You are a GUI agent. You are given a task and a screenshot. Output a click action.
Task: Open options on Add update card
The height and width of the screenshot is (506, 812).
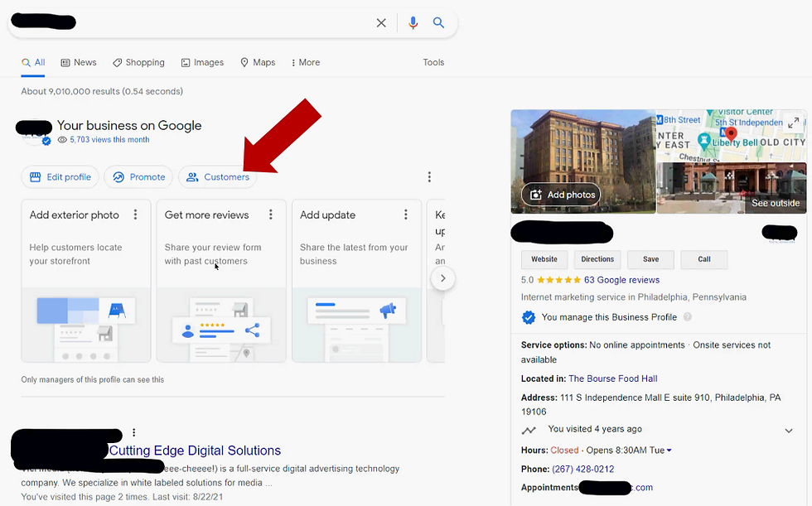click(x=405, y=214)
